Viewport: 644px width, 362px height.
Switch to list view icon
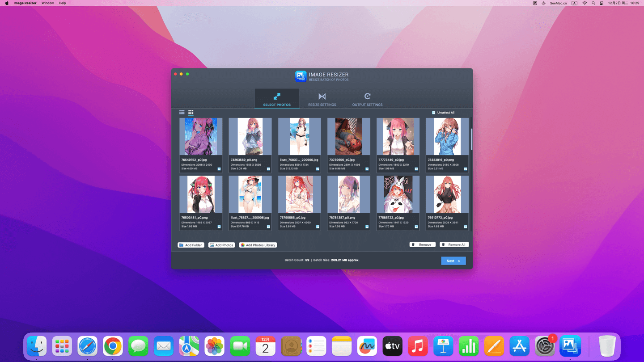182,112
